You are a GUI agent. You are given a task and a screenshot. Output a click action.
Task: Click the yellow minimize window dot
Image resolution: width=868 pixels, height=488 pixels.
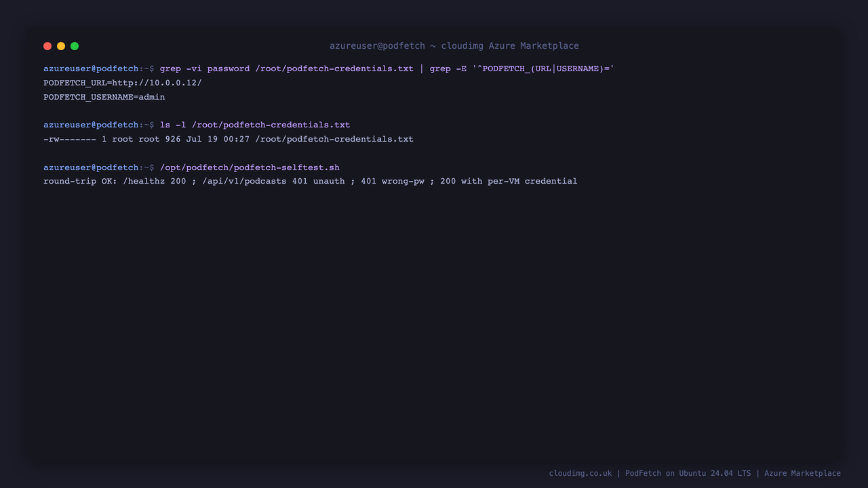(61, 46)
